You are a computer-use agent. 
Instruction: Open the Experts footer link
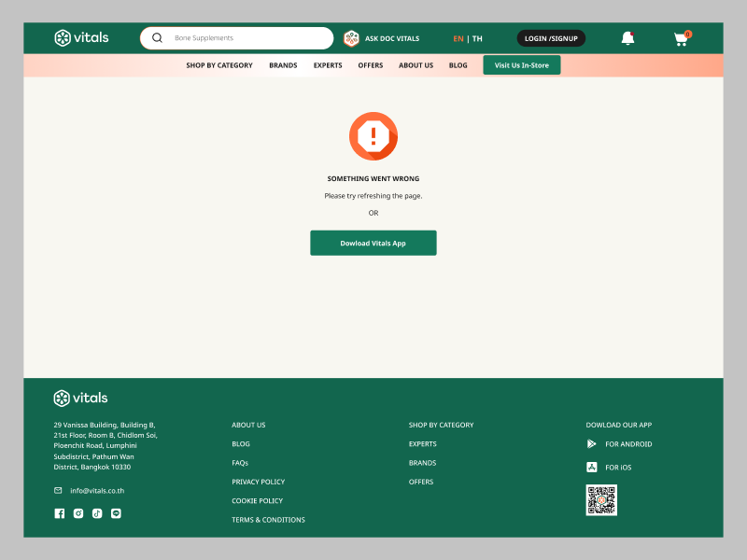[423, 444]
